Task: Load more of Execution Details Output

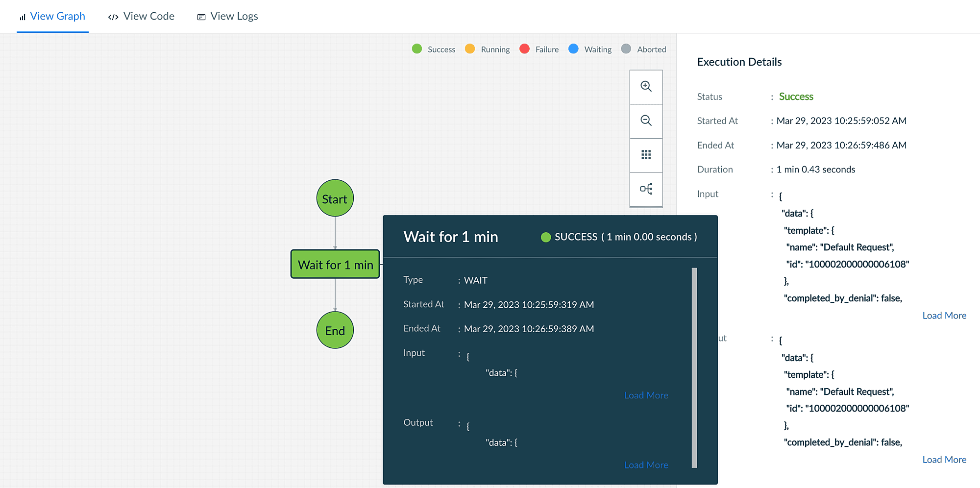Action: [944, 460]
